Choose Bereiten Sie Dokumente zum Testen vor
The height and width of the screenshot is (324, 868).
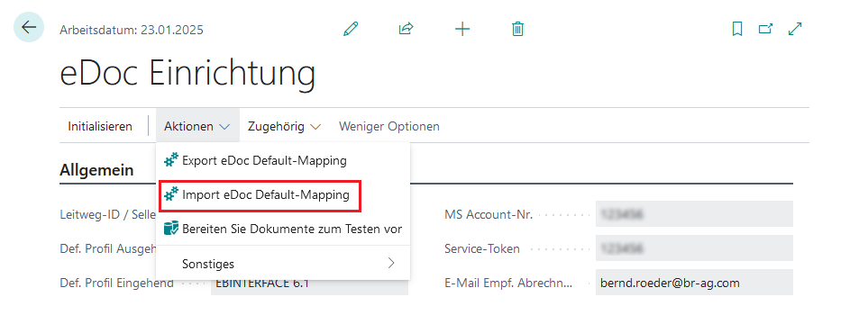click(x=283, y=229)
